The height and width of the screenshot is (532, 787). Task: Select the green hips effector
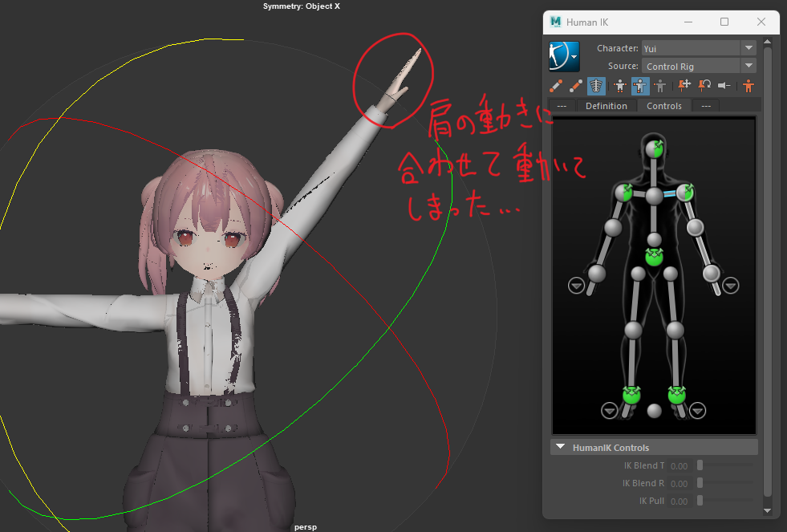point(654,257)
